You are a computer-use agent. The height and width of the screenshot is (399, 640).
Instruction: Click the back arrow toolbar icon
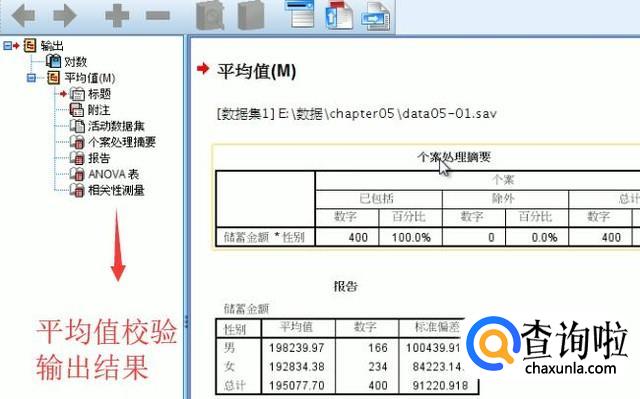coord(24,16)
